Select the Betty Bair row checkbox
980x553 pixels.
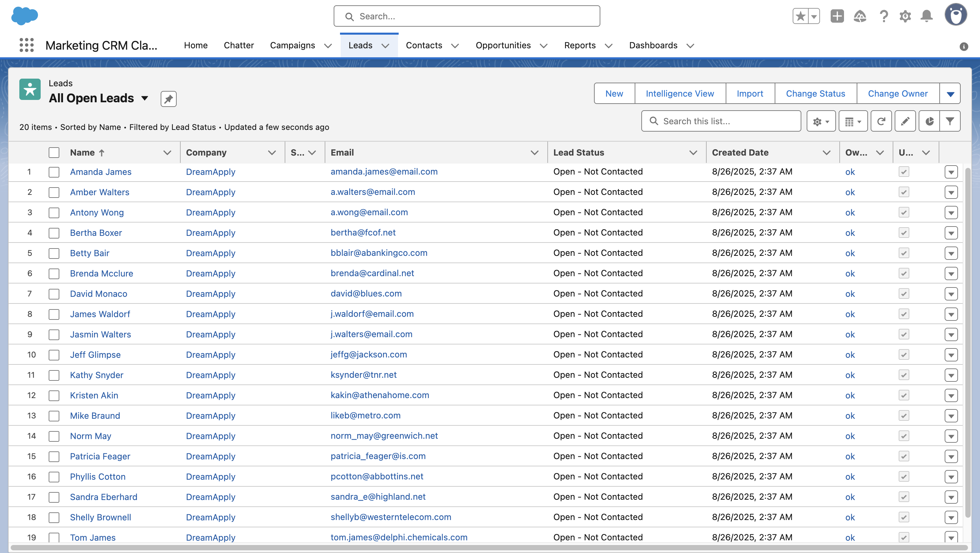[x=54, y=253]
